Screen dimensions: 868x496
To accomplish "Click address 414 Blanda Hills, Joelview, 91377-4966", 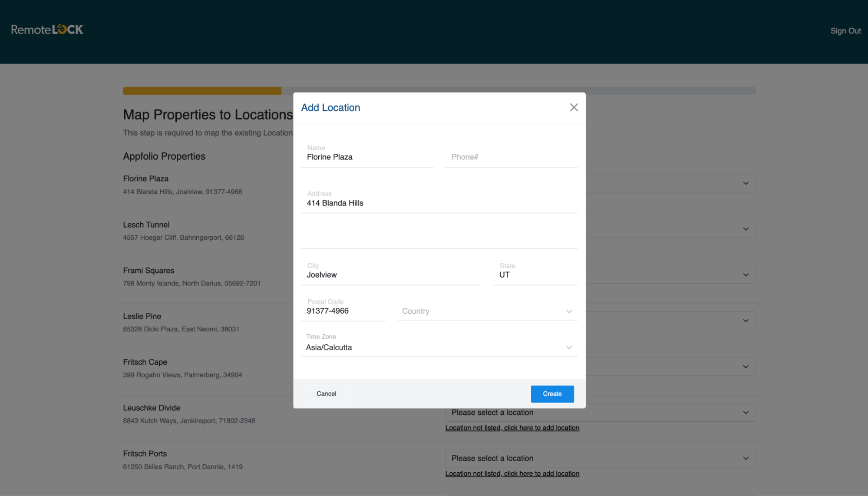I will tap(182, 192).
